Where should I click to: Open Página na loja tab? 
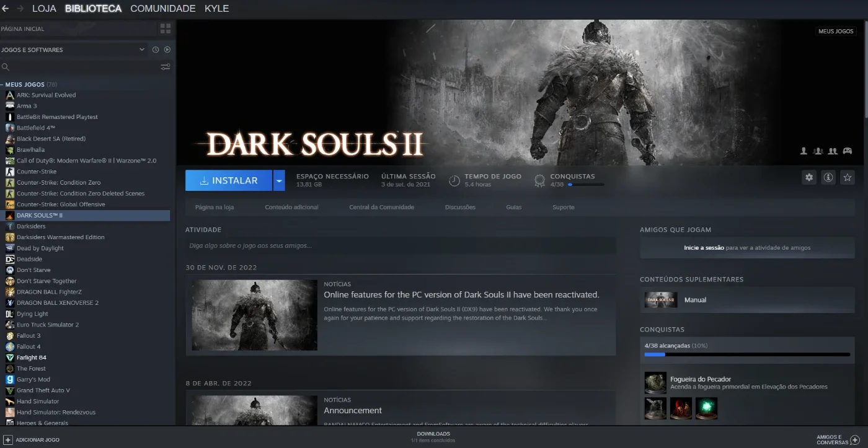click(x=215, y=207)
